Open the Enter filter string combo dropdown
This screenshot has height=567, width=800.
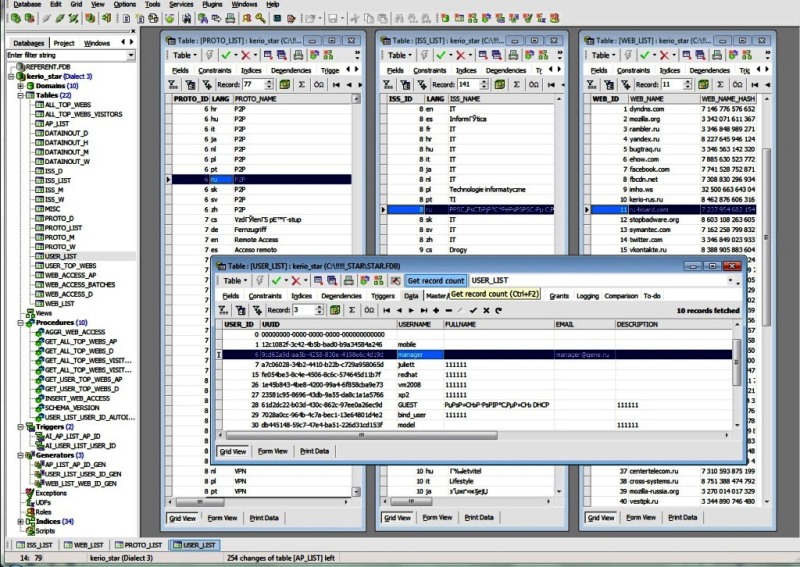[131, 55]
